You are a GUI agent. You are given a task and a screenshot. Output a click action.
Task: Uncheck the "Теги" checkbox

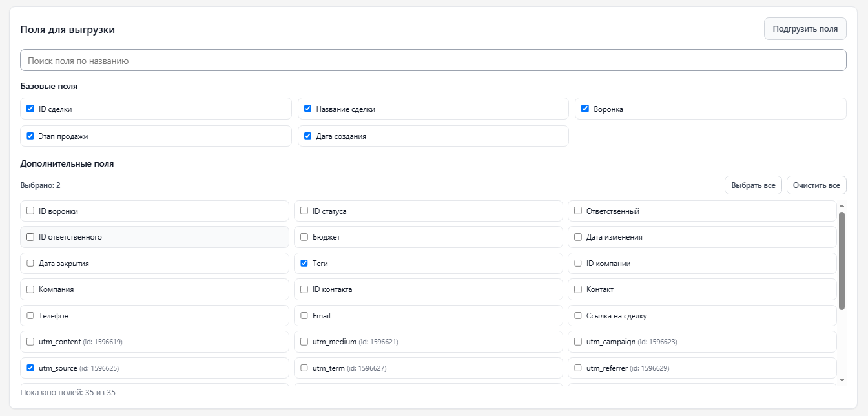[x=304, y=263]
